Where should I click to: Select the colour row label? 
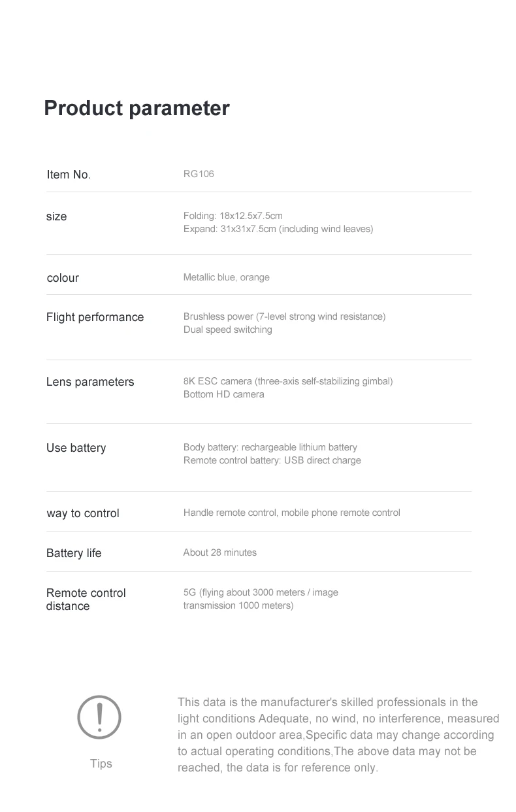point(63,278)
